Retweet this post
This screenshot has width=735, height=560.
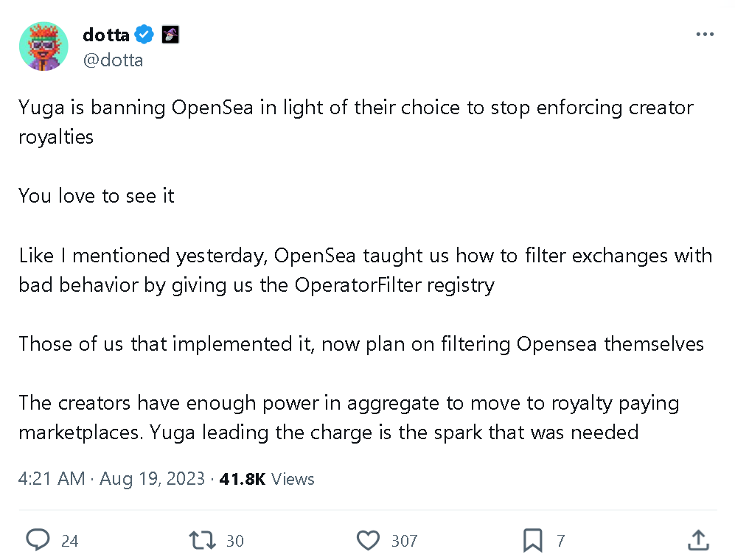point(201,540)
